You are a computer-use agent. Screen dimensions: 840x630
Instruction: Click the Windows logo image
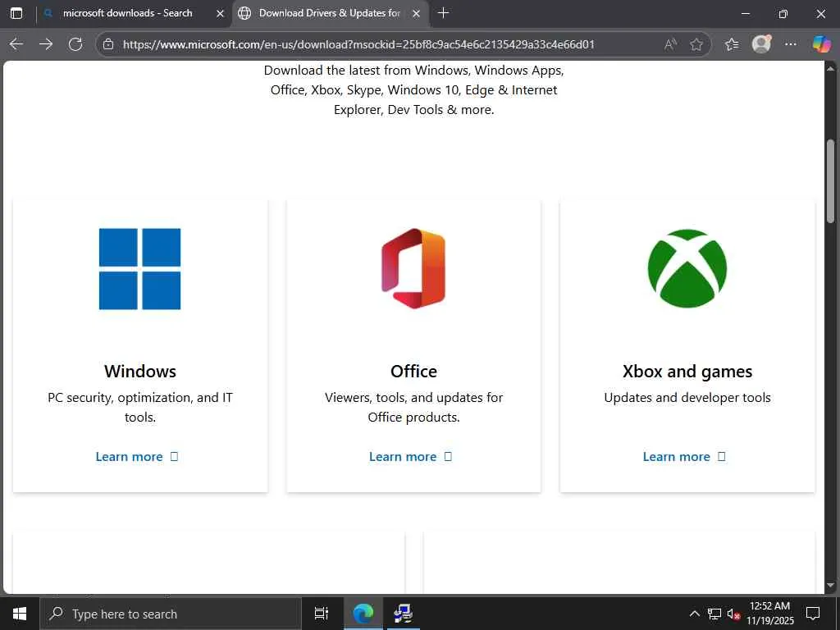click(139, 269)
